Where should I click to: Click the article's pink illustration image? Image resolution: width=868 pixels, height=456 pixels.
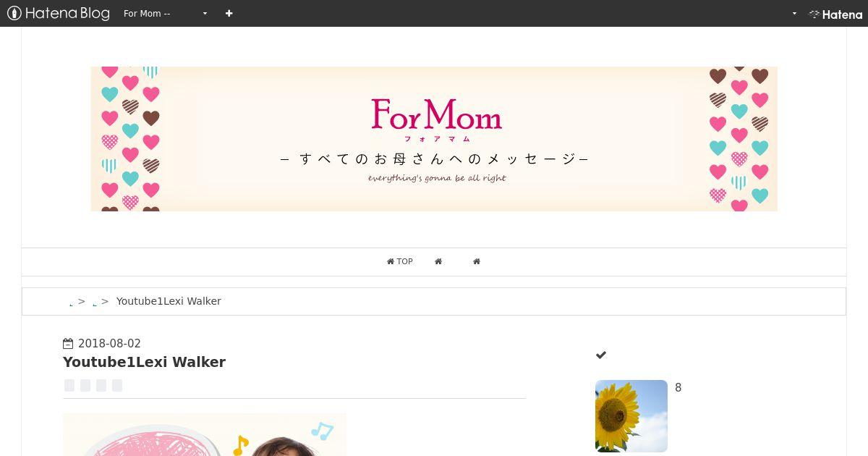[x=205, y=434]
